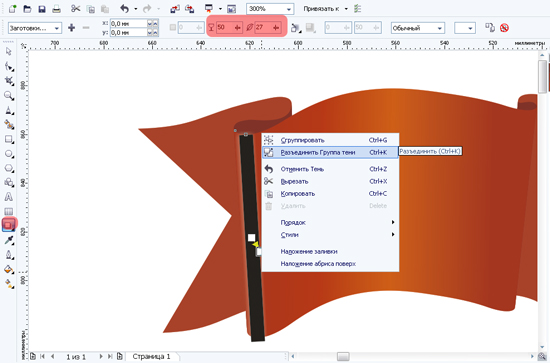Expand the Привязать к dropdown arrow
The width and height of the screenshot is (550, 363).
[x=346, y=9]
